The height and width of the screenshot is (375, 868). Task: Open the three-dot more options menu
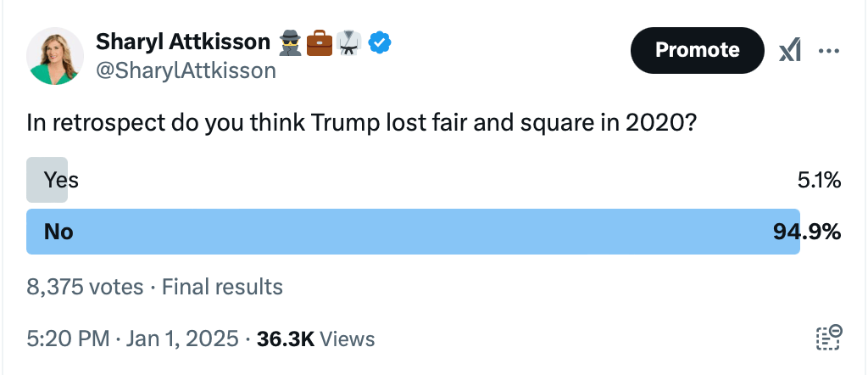(x=829, y=51)
